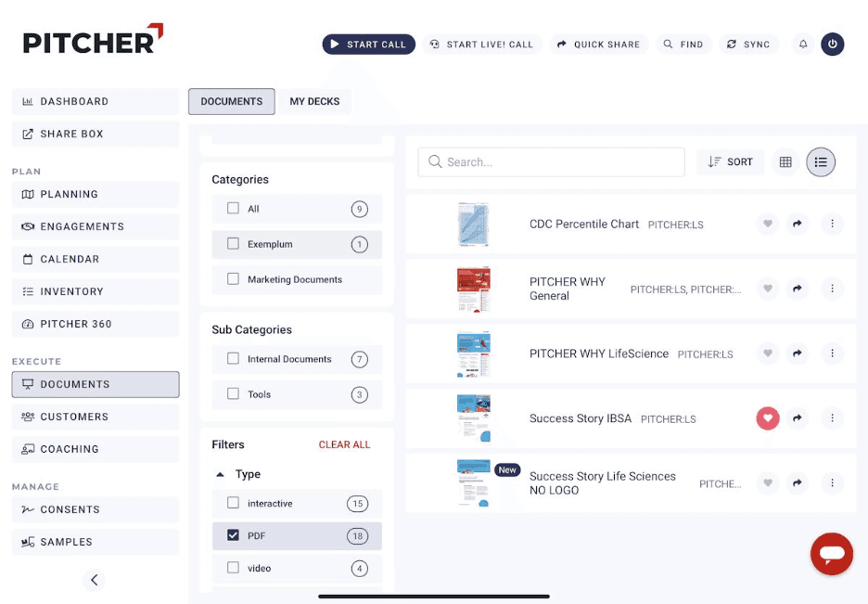Image resolution: width=868 pixels, height=604 pixels.
Task: Open Coaching sidebar item
Action: point(96,449)
